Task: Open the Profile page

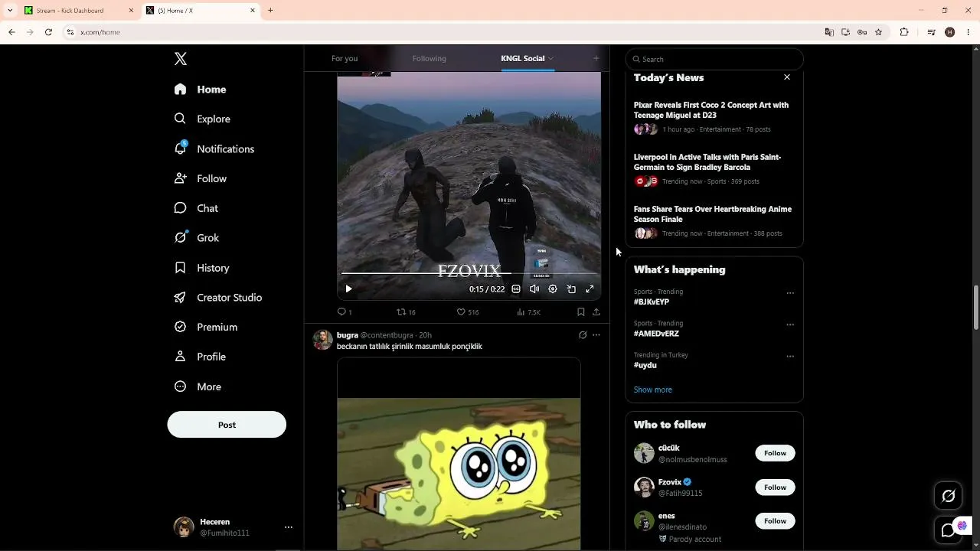Action: click(200, 357)
